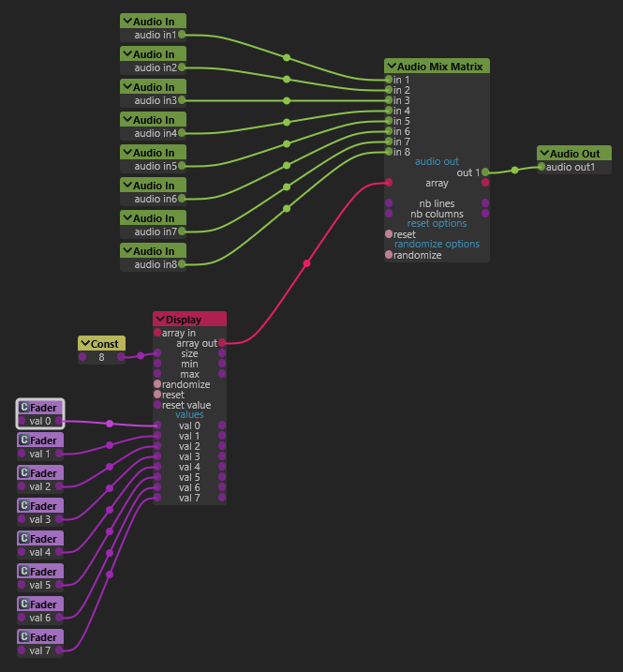Trigger the randomize port on Display node

[157, 384]
